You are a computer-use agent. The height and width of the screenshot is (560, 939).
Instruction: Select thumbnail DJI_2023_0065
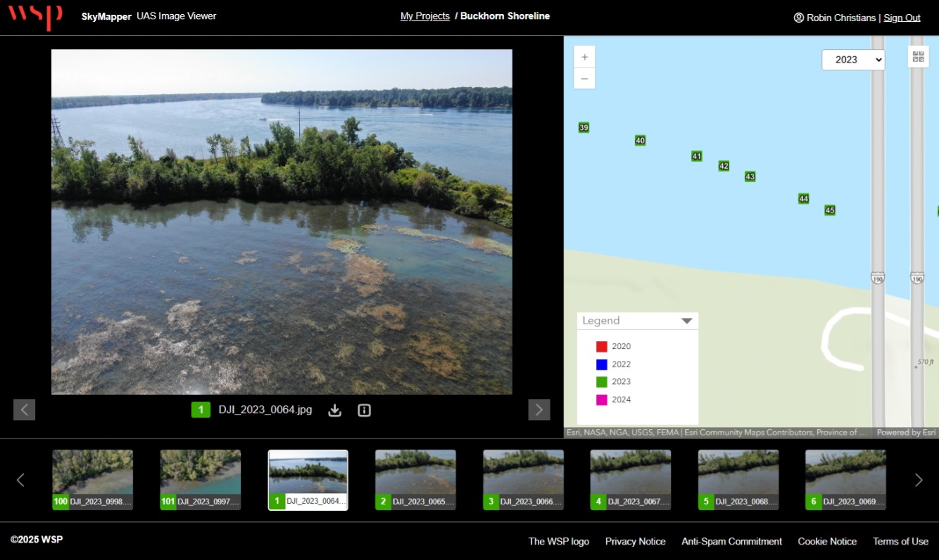tap(415, 480)
